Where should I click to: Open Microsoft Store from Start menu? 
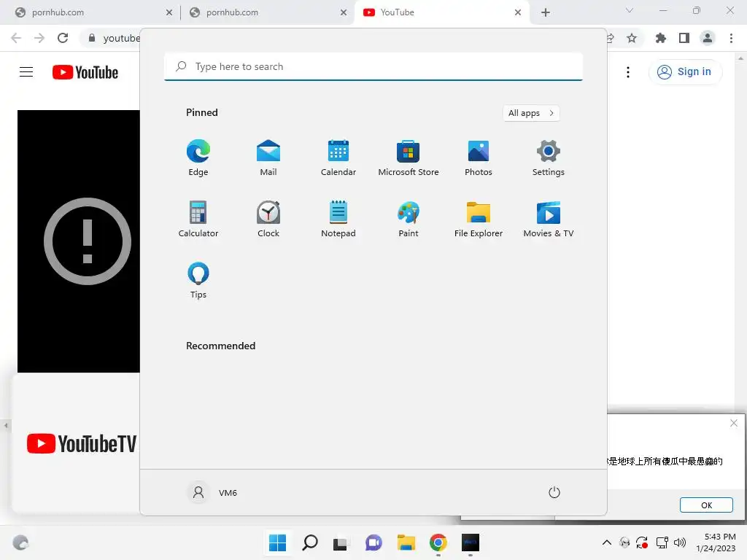[409, 158]
